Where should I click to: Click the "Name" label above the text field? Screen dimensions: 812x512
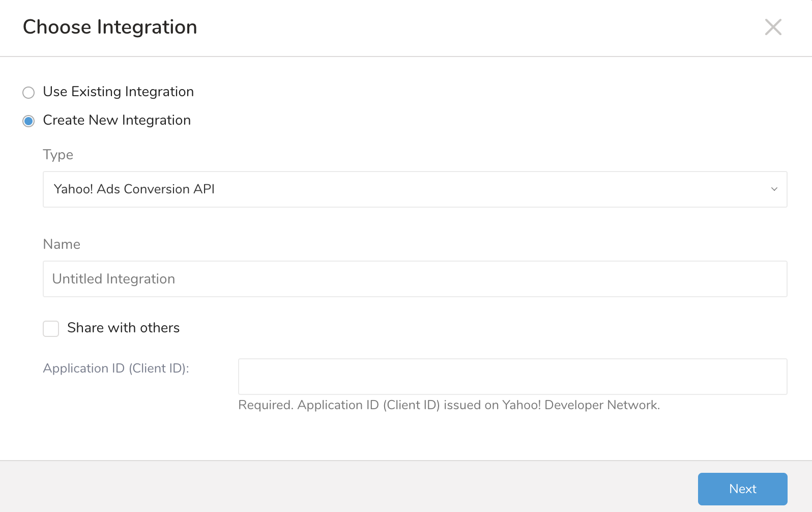62,244
